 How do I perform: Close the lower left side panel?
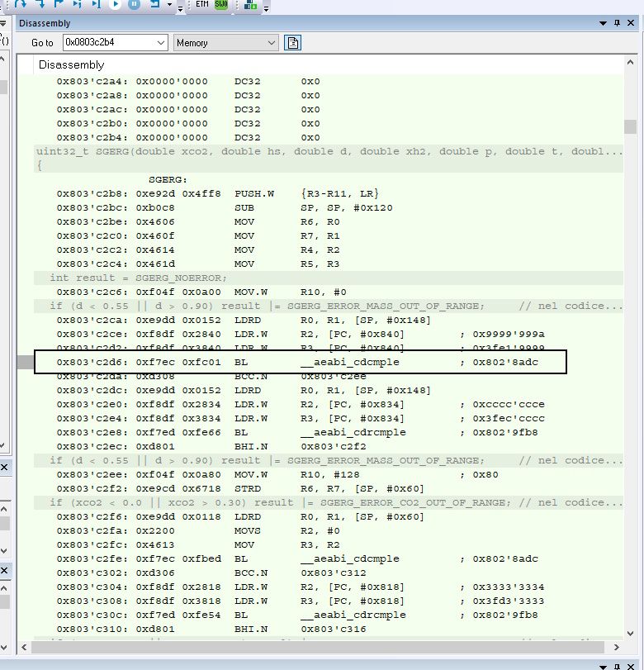[x=4, y=570]
